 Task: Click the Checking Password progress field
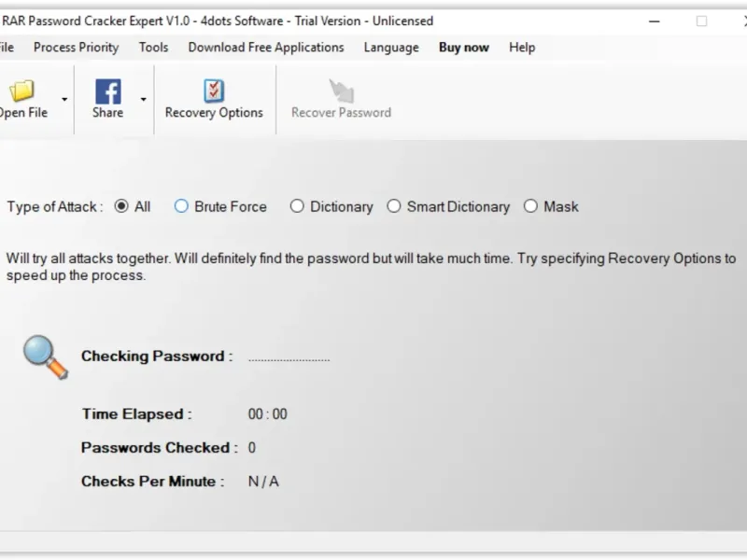pos(289,357)
